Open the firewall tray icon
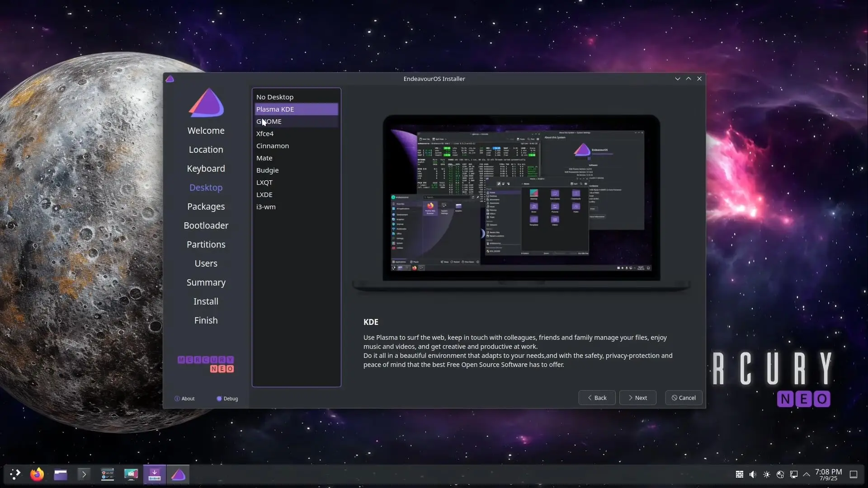 (x=740, y=474)
